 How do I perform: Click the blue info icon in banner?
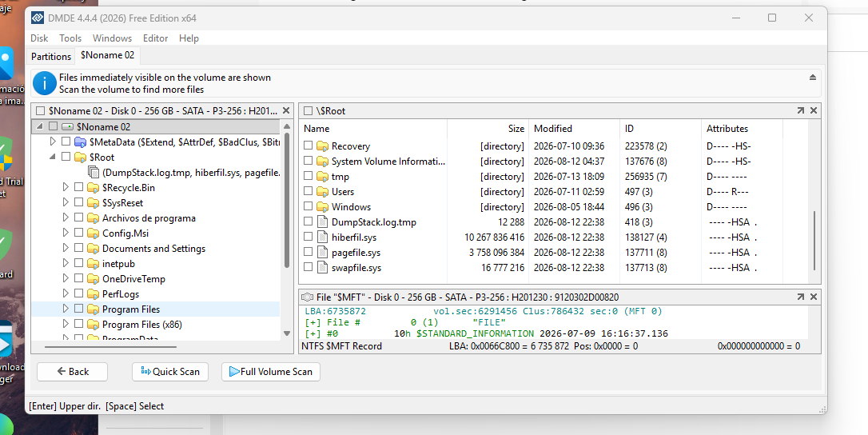44,83
